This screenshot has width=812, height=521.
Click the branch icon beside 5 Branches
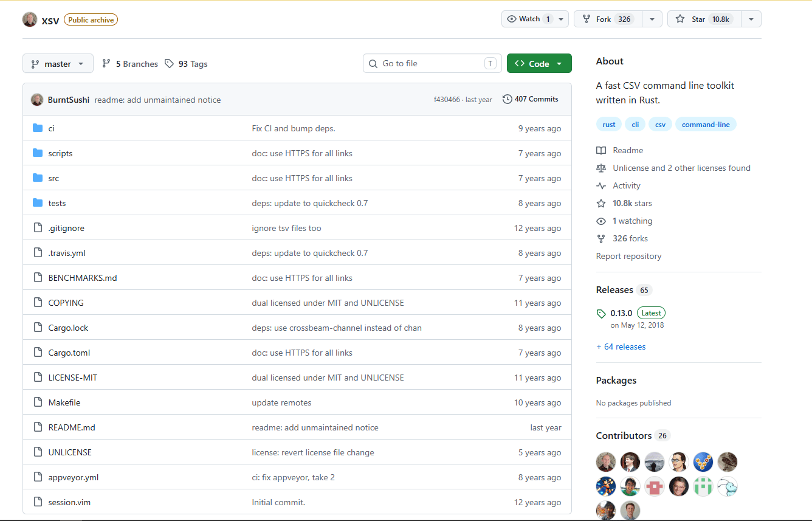click(x=106, y=63)
